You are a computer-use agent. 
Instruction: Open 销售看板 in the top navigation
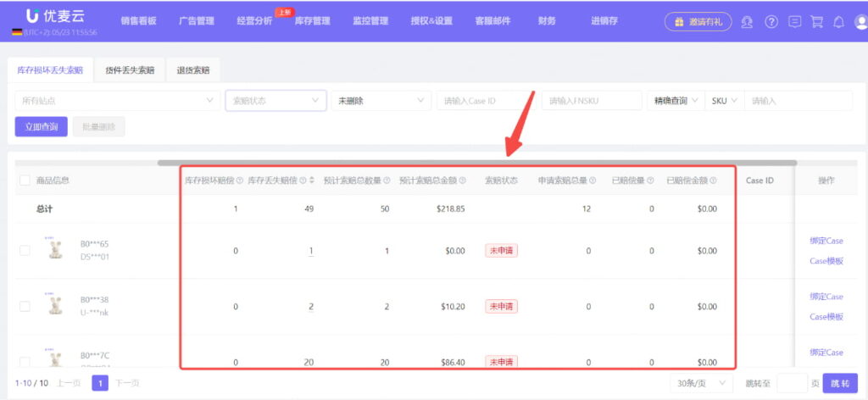pos(138,21)
